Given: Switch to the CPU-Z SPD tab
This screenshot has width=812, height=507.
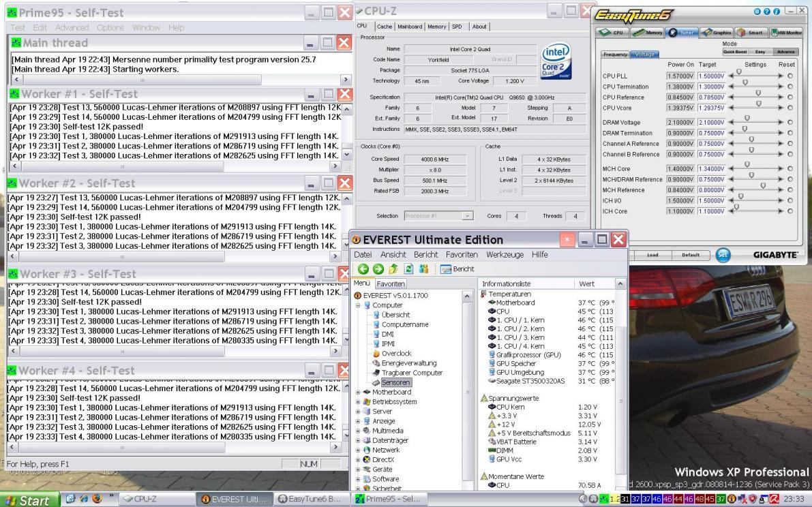Looking at the screenshot, I should tap(457, 27).
